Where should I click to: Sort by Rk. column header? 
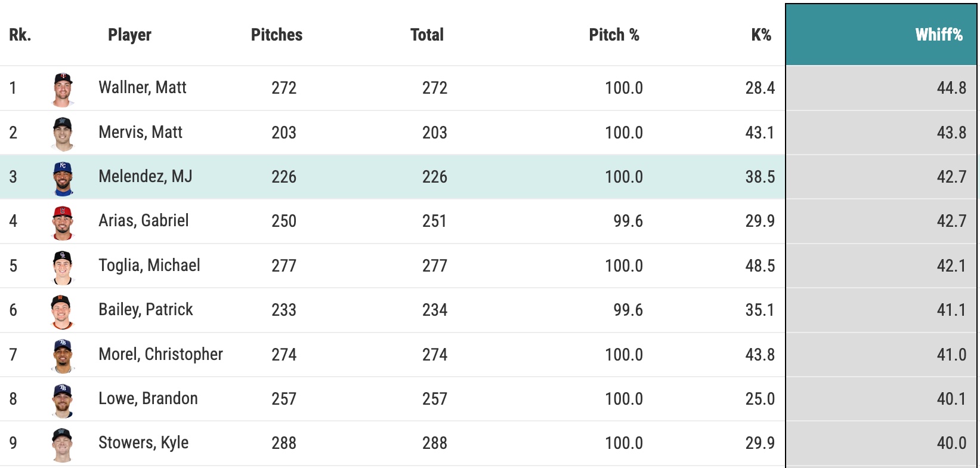coord(20,35)
